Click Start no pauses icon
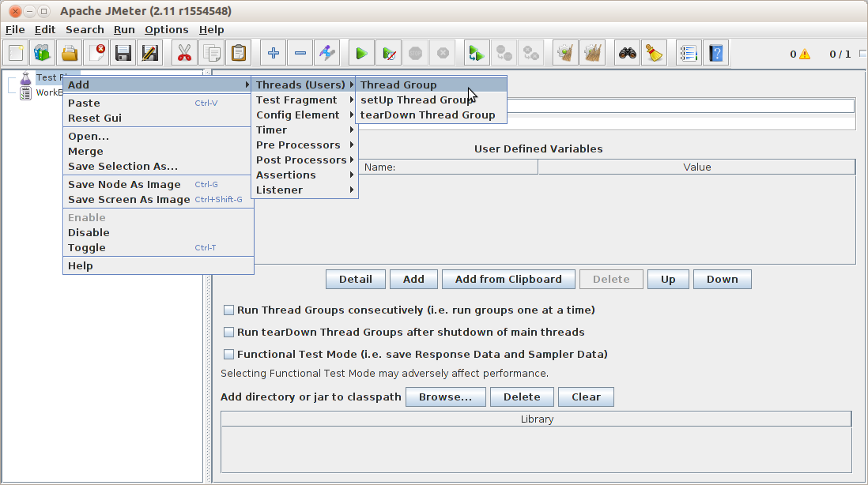The height and width of the screenshot is (485, 868). 389,53
